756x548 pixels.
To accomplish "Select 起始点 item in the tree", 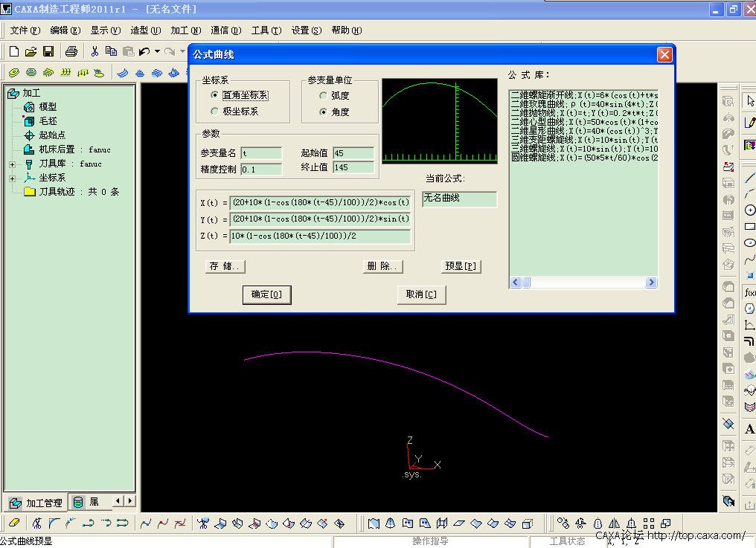I will tap(52, 135).
